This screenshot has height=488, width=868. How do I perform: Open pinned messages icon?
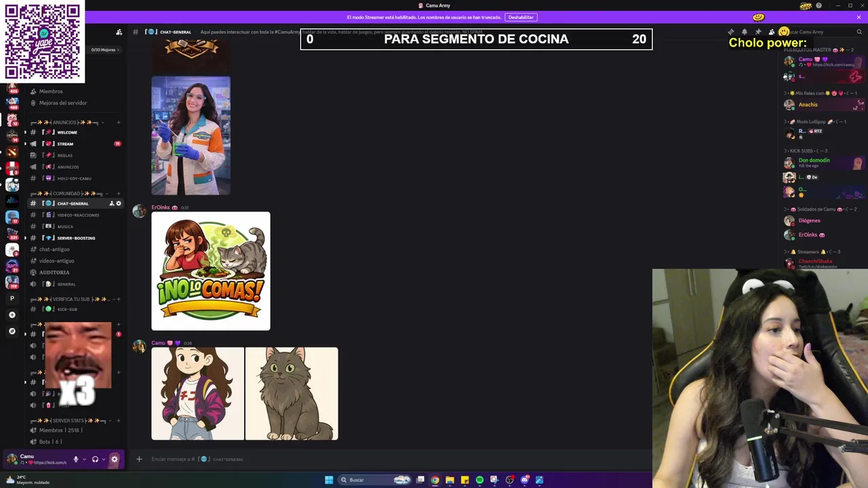click(758, 32)
